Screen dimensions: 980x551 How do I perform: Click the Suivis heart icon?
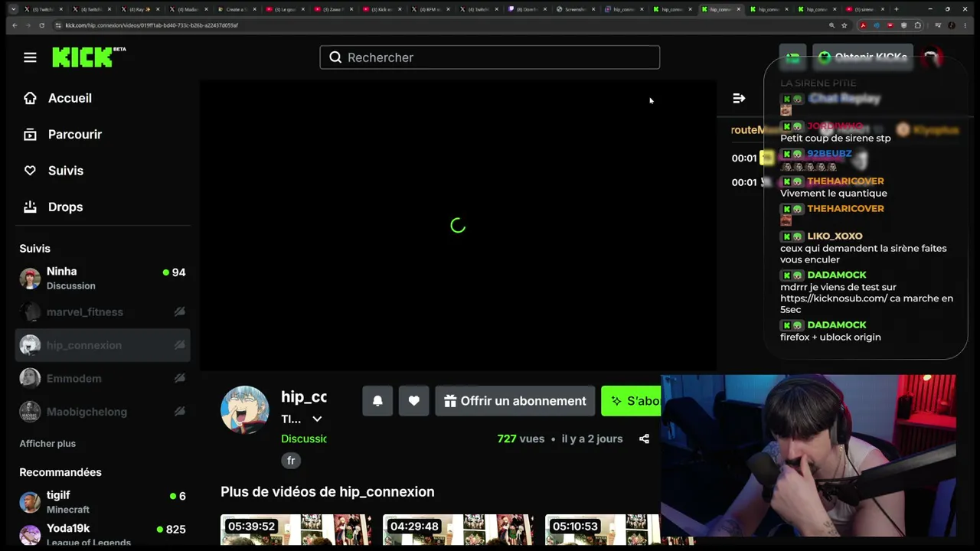30,171
